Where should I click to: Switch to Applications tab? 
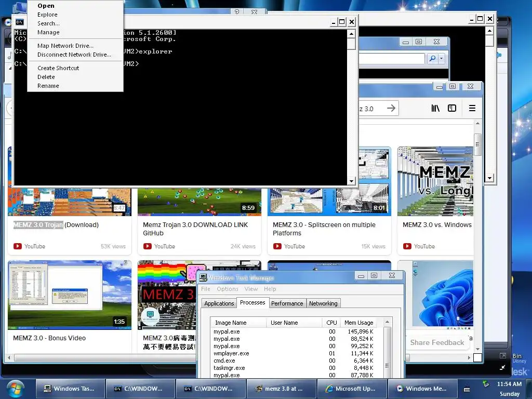click(x=219, y=303)
